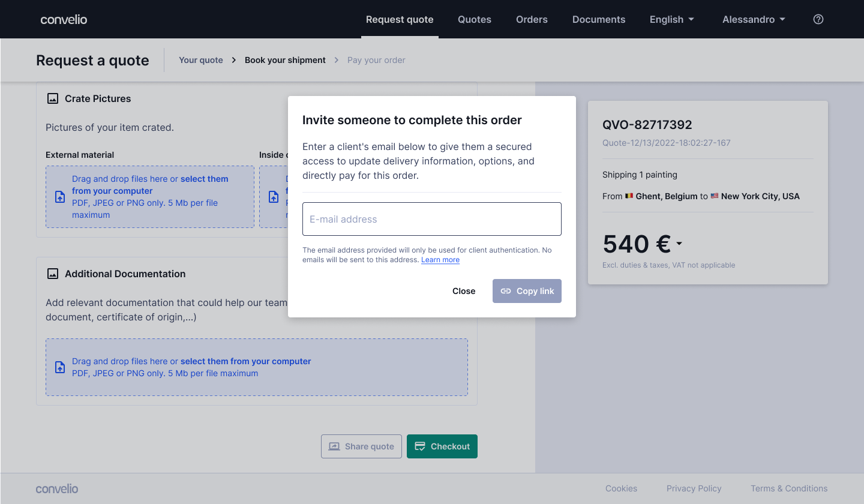This screenshot has height=504, width=864.
Task: Click upload icon in Additional Documentation dropzone
Action: tap(60, 367)
